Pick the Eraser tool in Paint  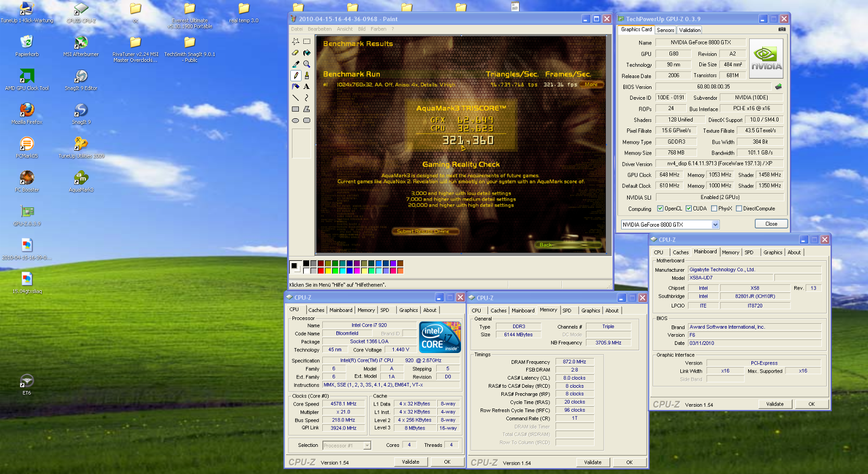coord(296,53)
